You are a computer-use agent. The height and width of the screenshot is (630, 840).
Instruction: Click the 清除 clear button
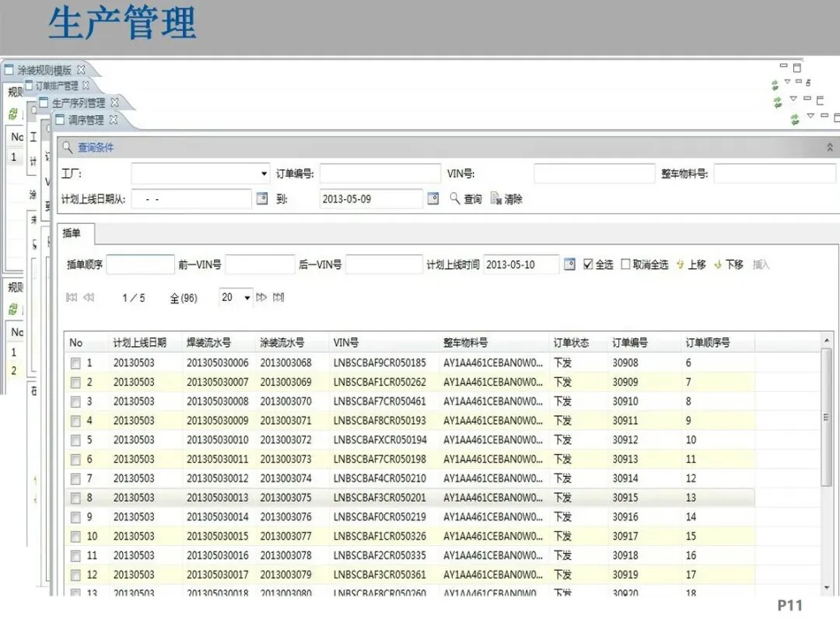(x=506, y=199)
